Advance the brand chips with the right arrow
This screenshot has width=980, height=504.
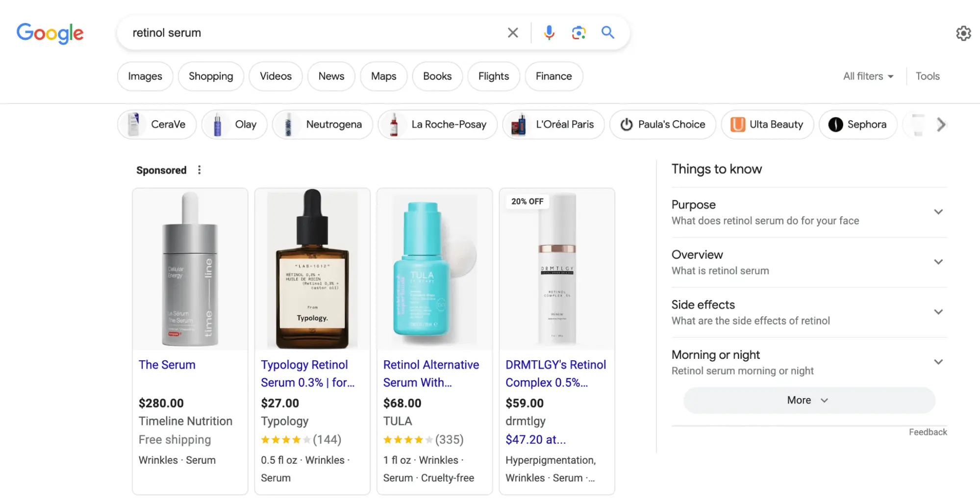(941, 125)
